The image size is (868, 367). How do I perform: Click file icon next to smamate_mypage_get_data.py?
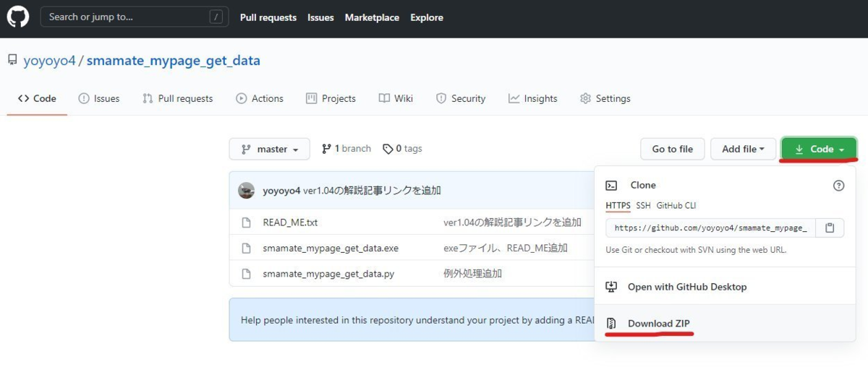click(246, 274)
